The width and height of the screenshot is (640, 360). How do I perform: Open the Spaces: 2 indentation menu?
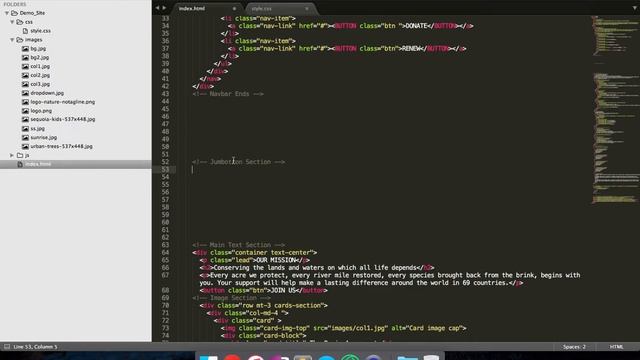click(574, 347)
